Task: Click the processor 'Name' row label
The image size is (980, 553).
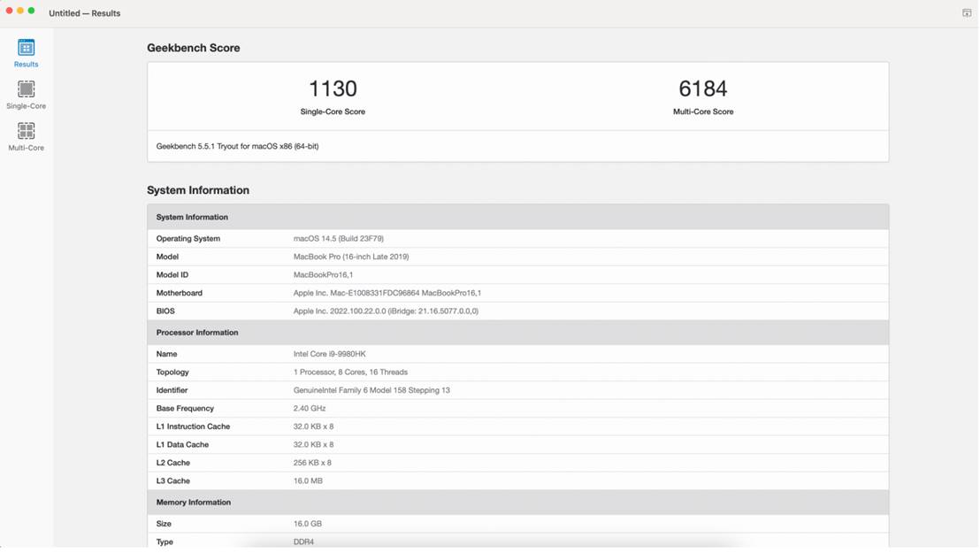Action: point(167,354)
